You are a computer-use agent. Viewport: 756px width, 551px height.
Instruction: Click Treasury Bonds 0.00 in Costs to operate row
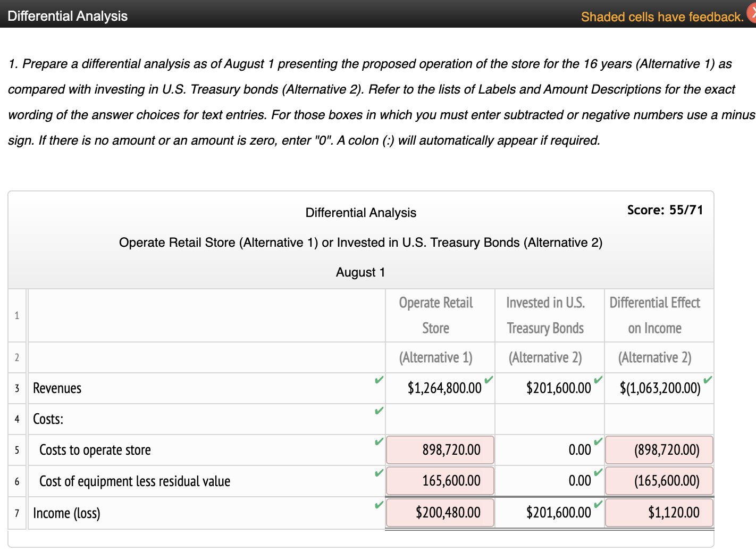pos(580,450)
